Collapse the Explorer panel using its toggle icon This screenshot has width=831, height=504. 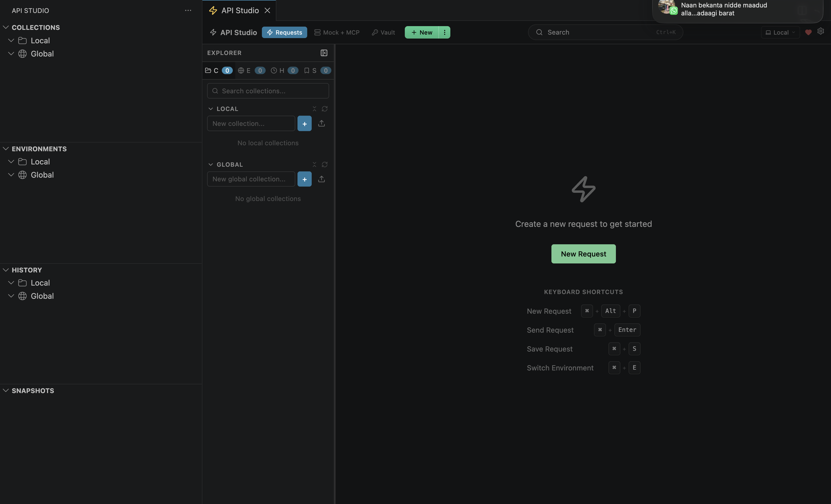[x=324, y=53]
